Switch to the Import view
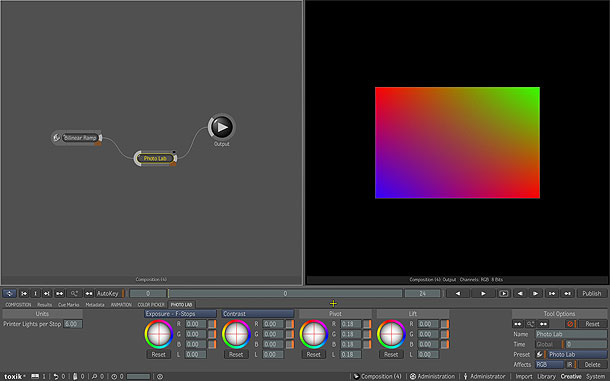 tap(524, 376)
